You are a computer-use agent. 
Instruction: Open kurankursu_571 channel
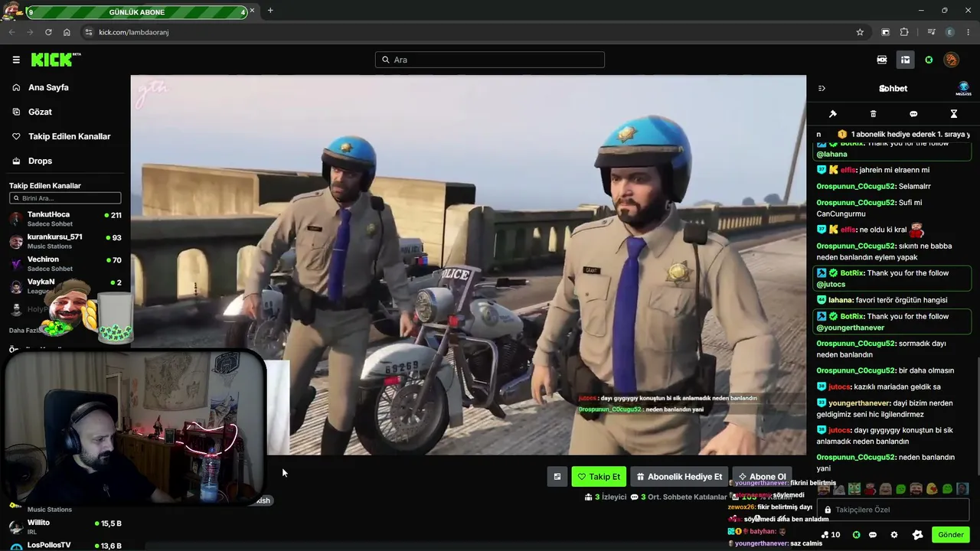(65, 241)
